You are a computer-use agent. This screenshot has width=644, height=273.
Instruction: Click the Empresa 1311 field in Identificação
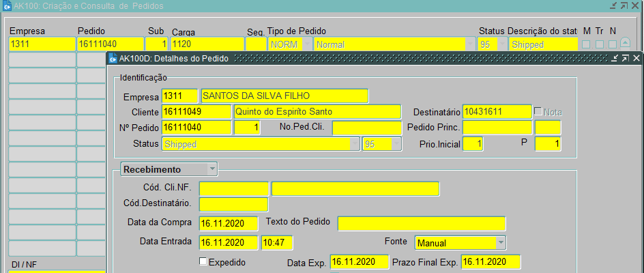point(180,96)
